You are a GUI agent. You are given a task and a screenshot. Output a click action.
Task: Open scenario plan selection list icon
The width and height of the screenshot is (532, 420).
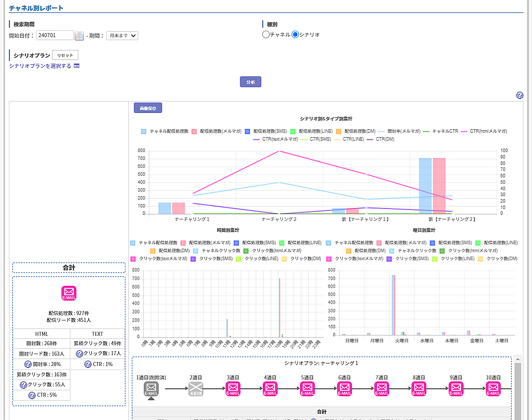pyautogui.click(x=77, y=66)
